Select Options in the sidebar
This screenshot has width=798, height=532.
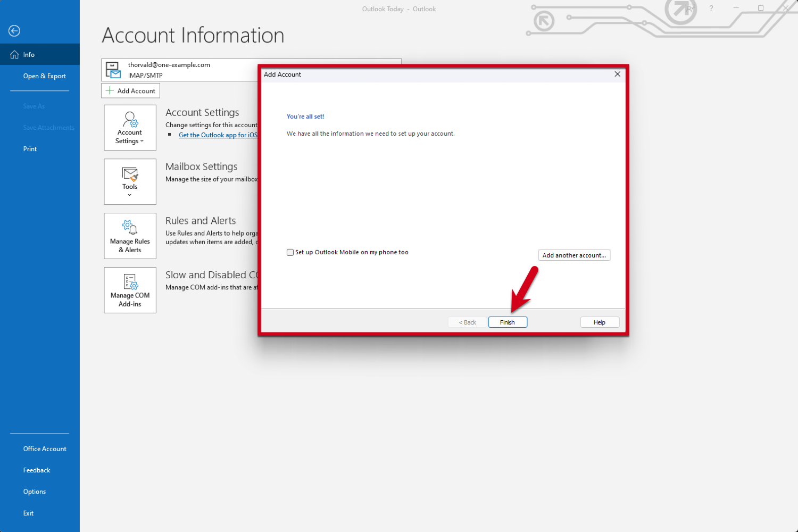[x=35, y=492]
